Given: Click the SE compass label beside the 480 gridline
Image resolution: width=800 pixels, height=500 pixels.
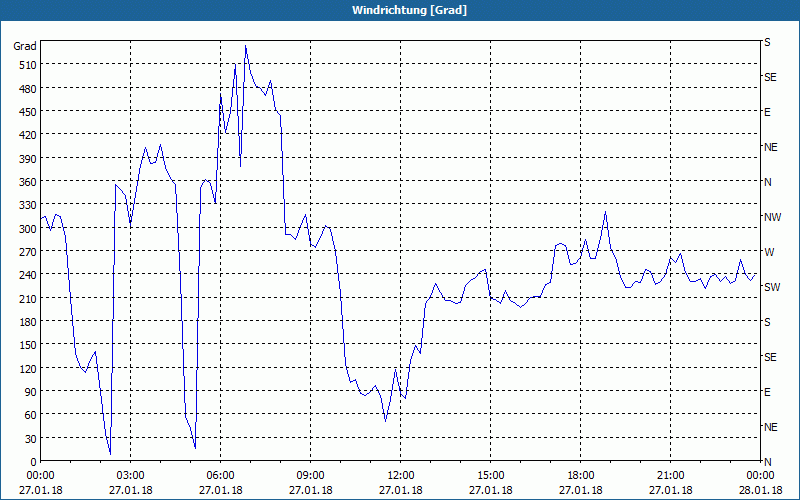Looking at the screenshot, I should click(x=770, y=78).
